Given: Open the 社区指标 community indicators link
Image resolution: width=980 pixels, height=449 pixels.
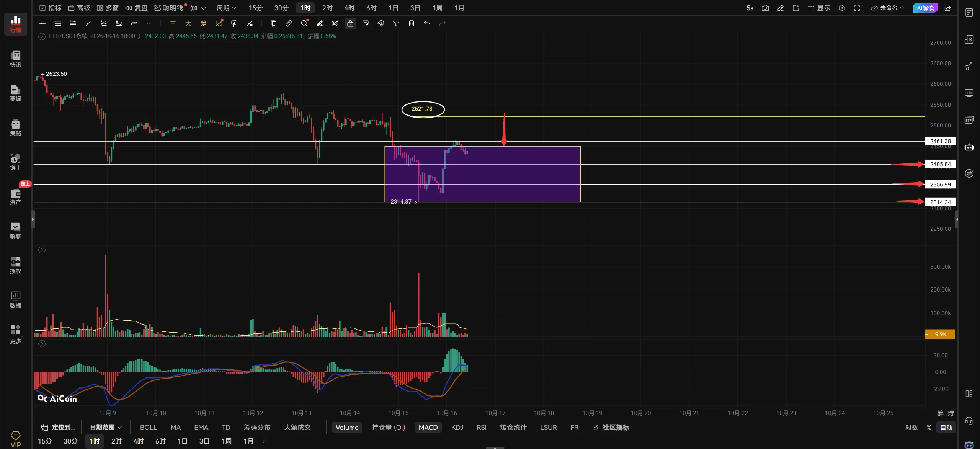Looking at the screenshot, I should point(611,427).
